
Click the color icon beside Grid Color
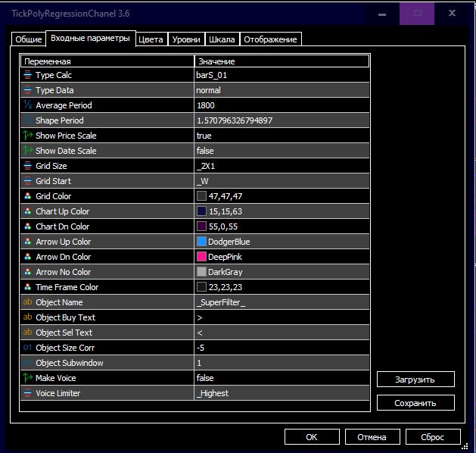tap(28, 196)
